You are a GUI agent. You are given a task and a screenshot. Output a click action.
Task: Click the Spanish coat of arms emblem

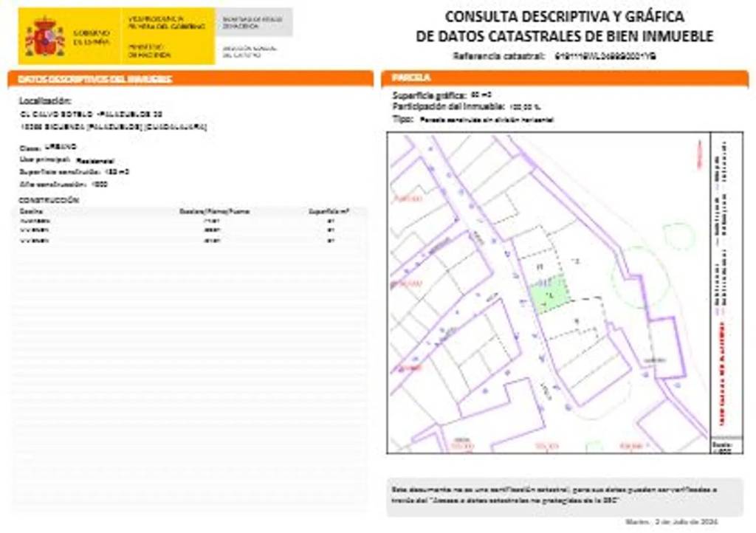pos(44,38)
